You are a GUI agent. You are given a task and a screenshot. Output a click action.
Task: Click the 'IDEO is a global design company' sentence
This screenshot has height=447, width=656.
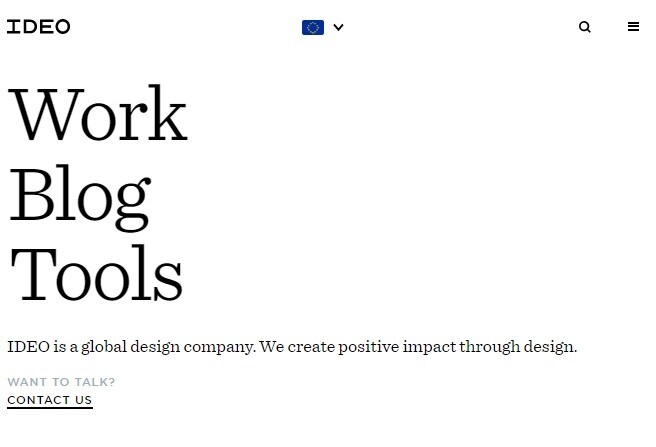[x=131, y=347]
